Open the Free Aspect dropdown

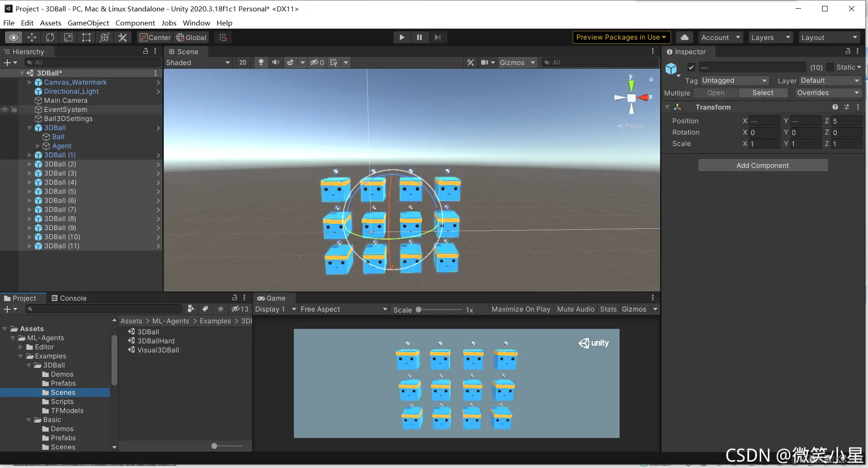[343, 309]
